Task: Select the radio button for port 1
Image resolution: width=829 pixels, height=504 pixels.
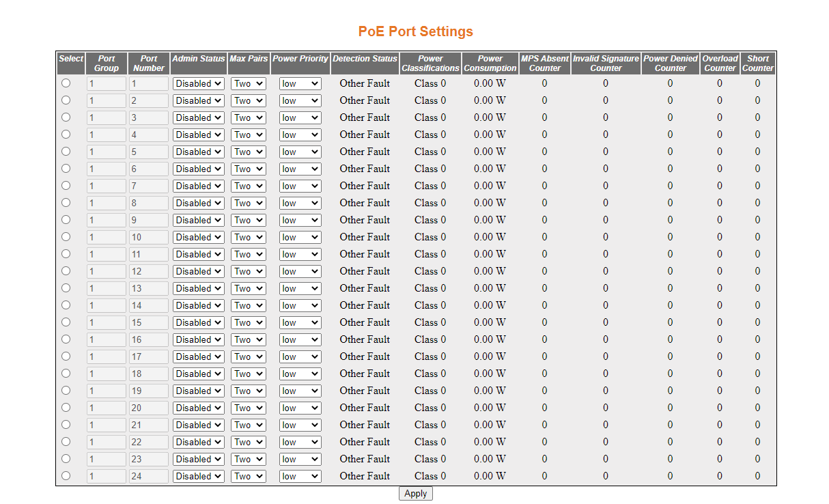Action: (66, 83)
